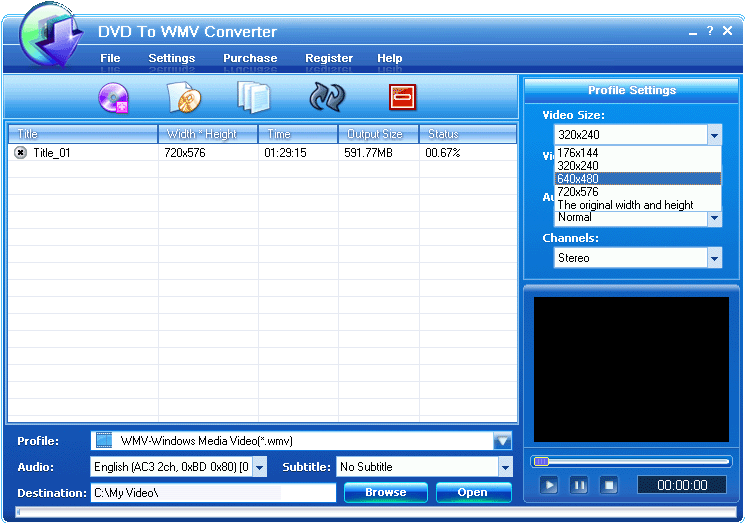Image resolution: width=745 pixels, height=523 pixels.
Task: Choose 640x480 from the Video Size list
Action: pyautogui.click(x=637, y=179)
